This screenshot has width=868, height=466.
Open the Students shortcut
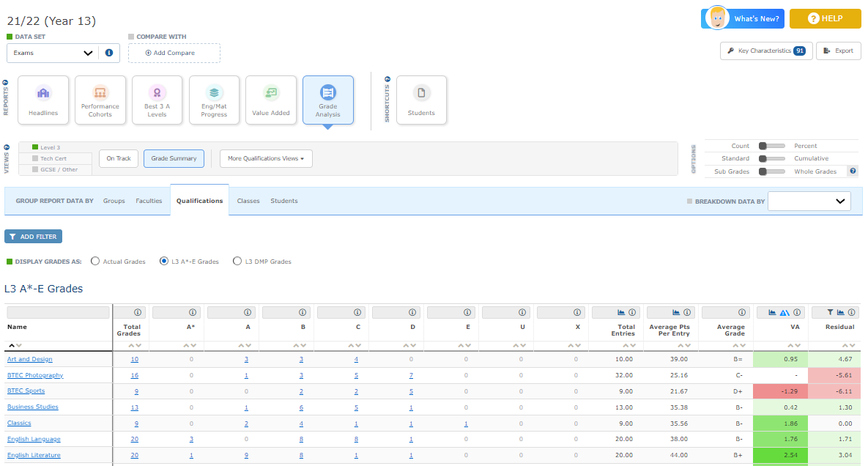(x=421, y=100)
